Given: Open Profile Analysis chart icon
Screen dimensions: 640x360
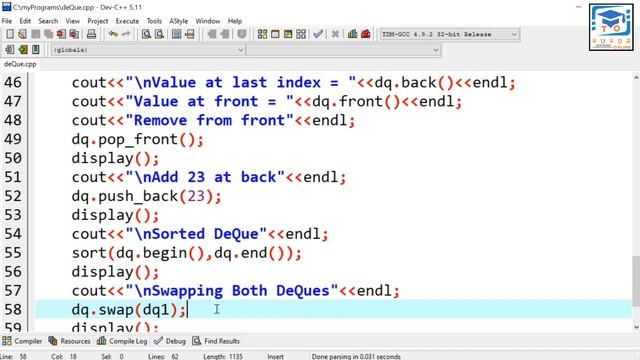Looking at the screenshot, I should [353, 34].
